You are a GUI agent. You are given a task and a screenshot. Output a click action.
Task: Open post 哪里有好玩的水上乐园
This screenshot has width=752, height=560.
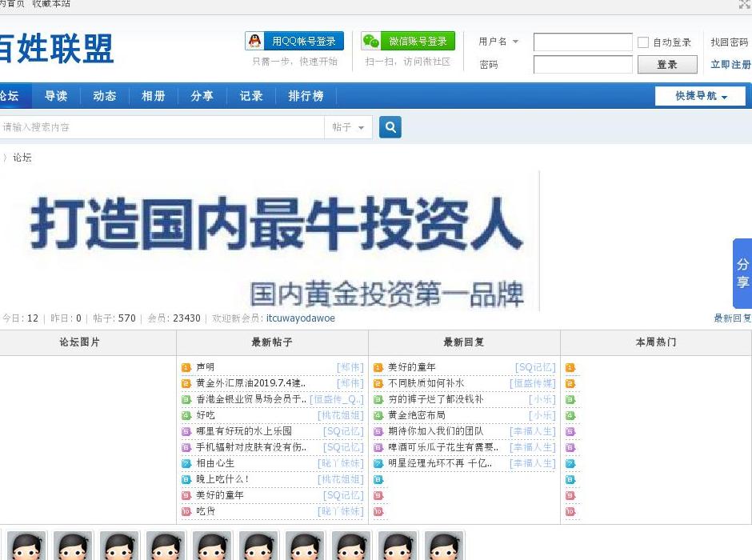click(244, 431)
